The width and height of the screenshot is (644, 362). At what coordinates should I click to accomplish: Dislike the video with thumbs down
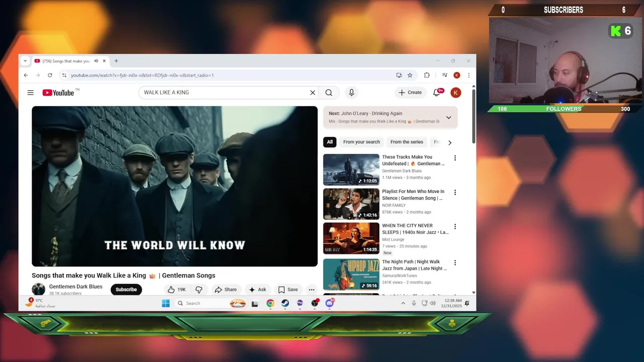tap(199, 290)
